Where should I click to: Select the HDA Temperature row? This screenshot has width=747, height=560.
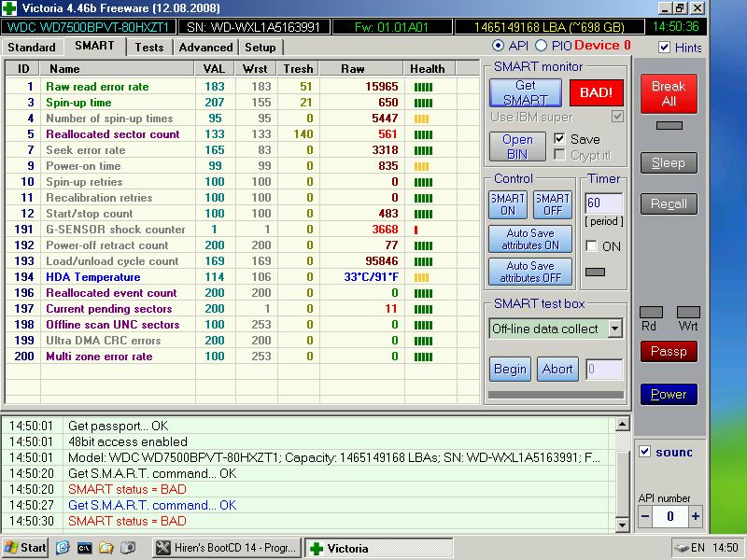point(242,277)
